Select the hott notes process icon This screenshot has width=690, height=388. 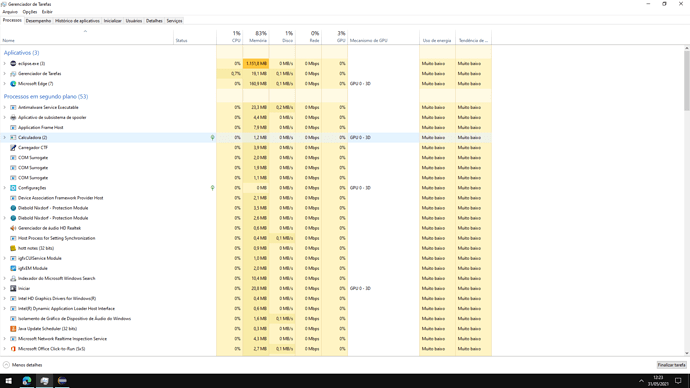[x=13, y=248]
